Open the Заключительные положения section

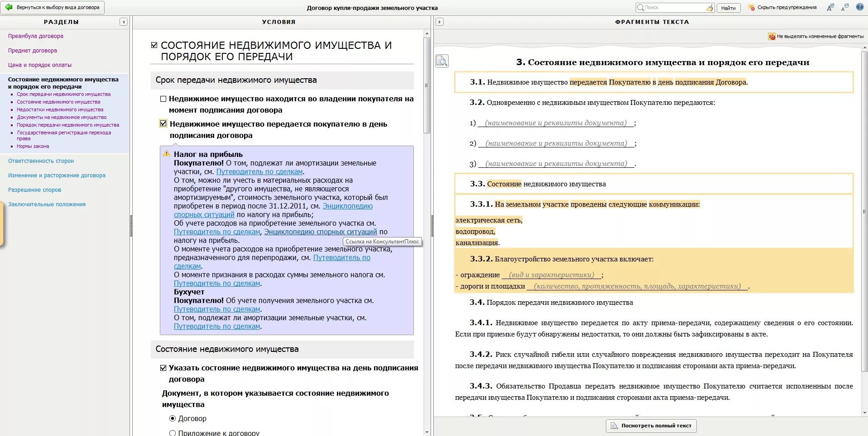[47, 204]
